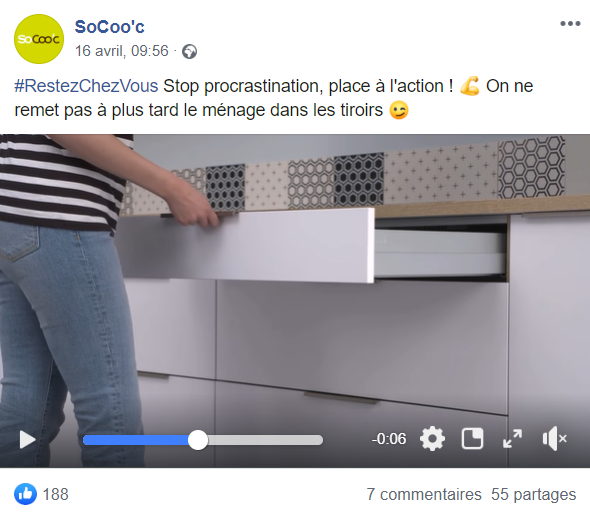This screenshot has height=514, width=590.
Task: Click the remaining time -0:06 label
Action: coord(389,439)
